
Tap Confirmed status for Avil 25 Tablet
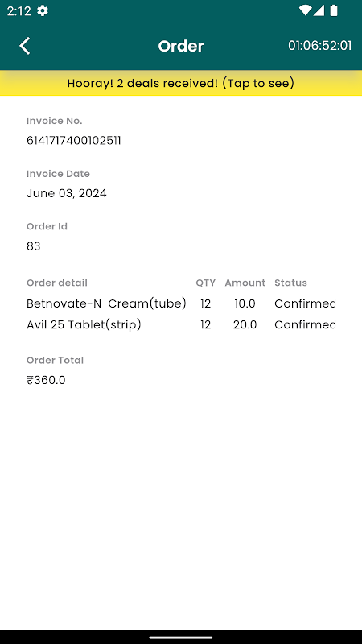pyautogui.click(x=305, y=325)
